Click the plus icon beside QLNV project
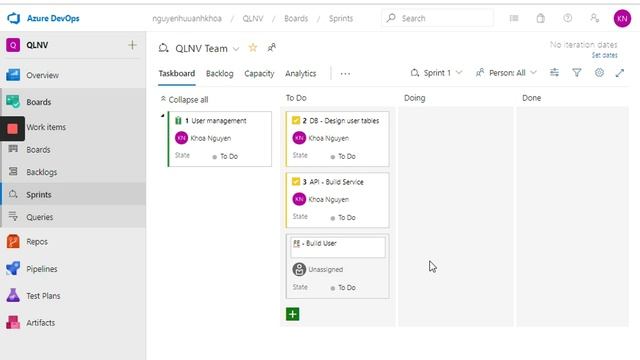 coord(132,45)
